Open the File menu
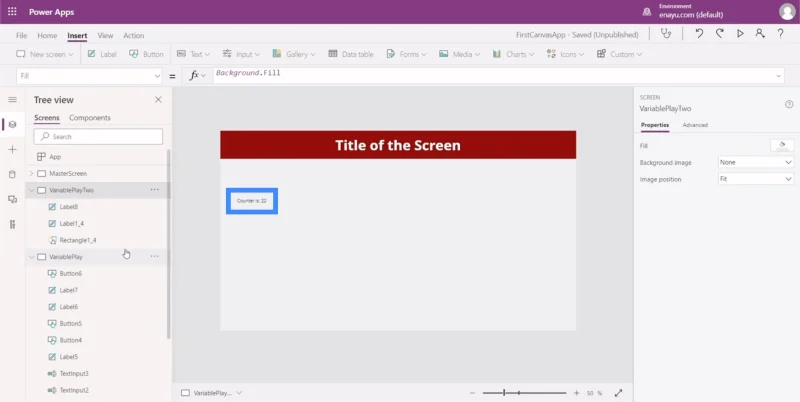Screen dimensions: 800x402 click(x=21, y=36)
